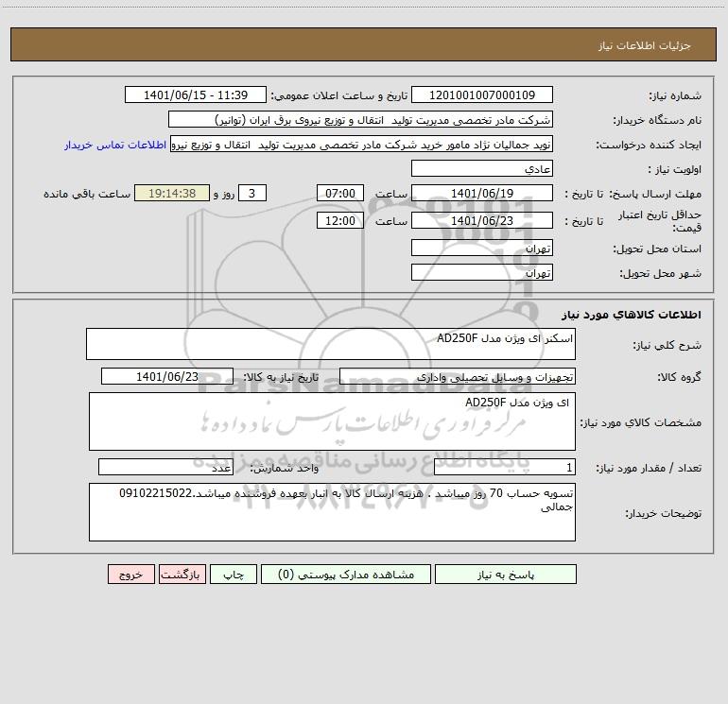The width and height of the screenshot is (728, 704).
Task: Click the چاپ print button
Action: [x=234, y=575]
